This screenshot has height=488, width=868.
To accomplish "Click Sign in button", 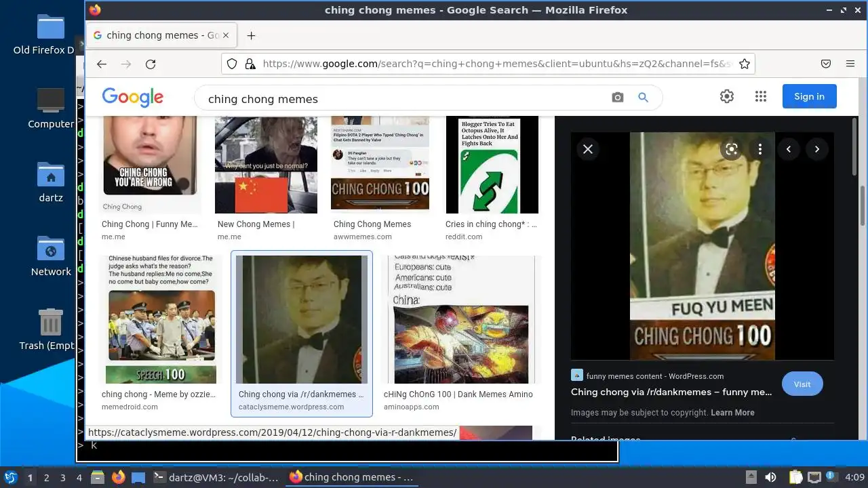I will (x=810, y=96).
